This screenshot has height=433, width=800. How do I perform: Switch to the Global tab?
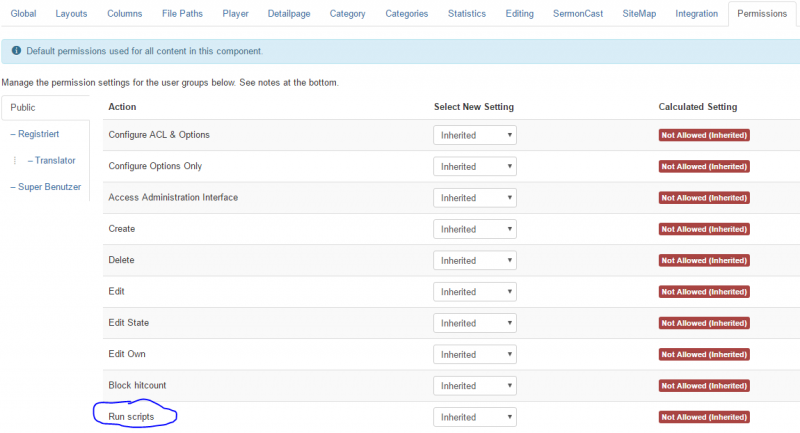23,14
